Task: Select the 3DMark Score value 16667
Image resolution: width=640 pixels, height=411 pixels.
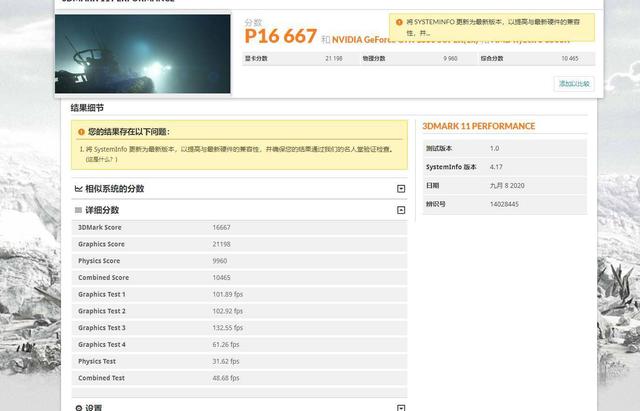Action: pos(221,227)
